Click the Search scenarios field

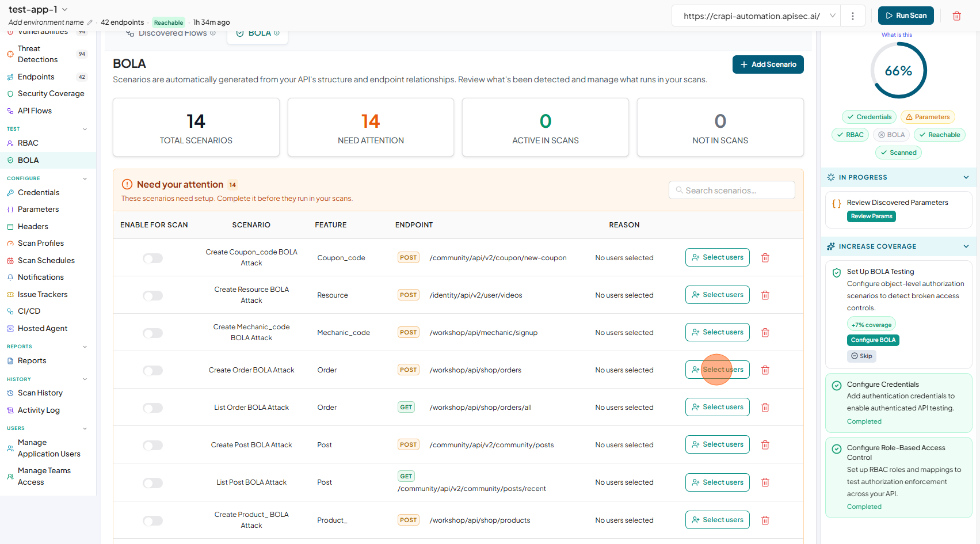732,190
